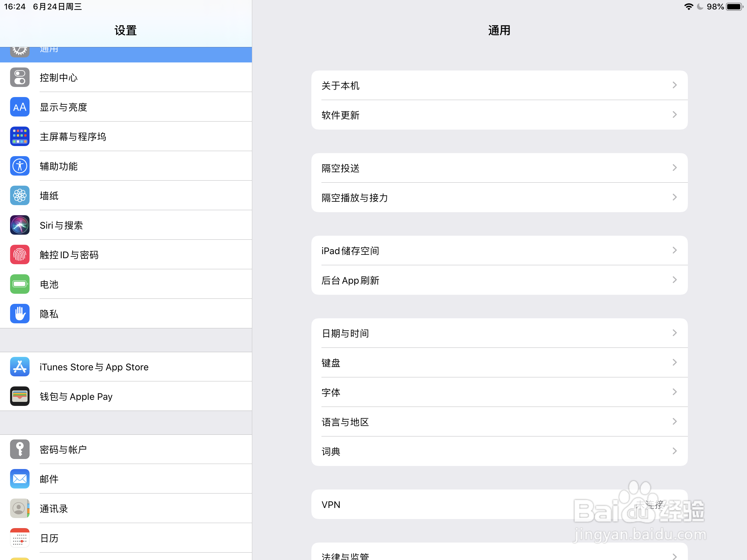Viewport: 747px width, 560px height.
Task: Tap the Siri & Search icon
Action: pyautogui.click(x=19, y=225)
